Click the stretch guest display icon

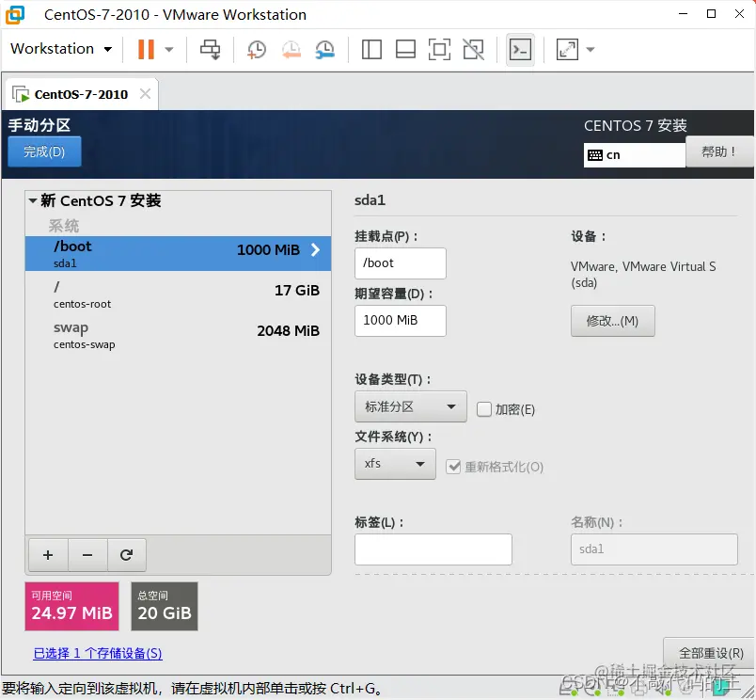pyautogui.click(x=567, y=49)
